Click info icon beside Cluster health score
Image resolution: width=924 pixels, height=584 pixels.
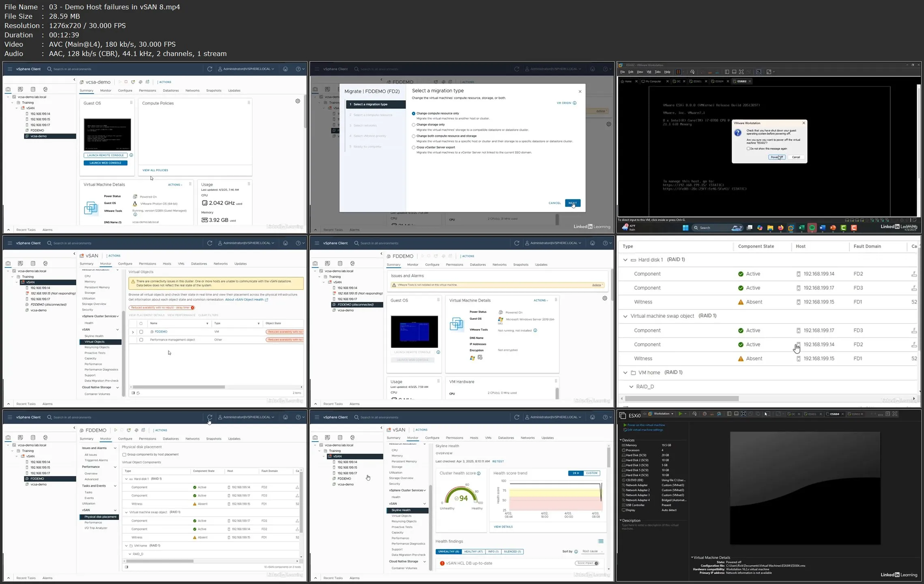(479, 474)
